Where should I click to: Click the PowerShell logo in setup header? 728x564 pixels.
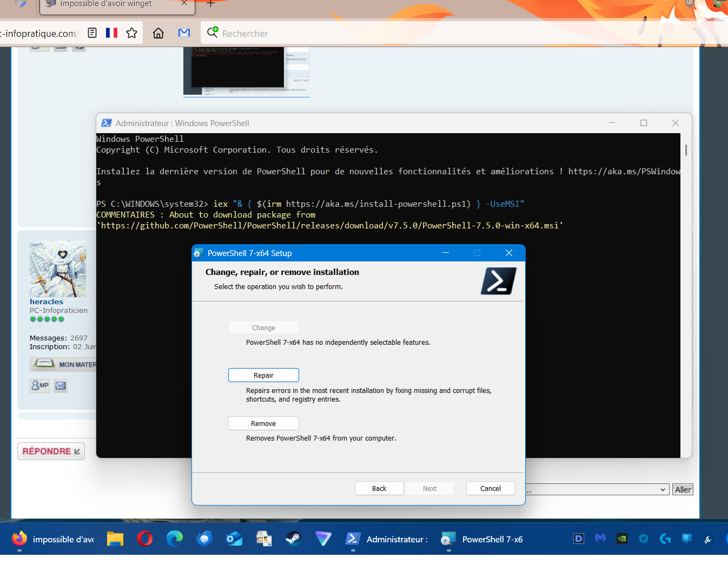coord(499,281)
